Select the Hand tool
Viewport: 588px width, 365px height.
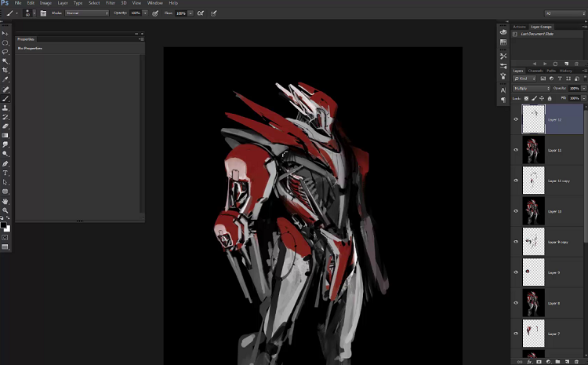click(5, 201)
